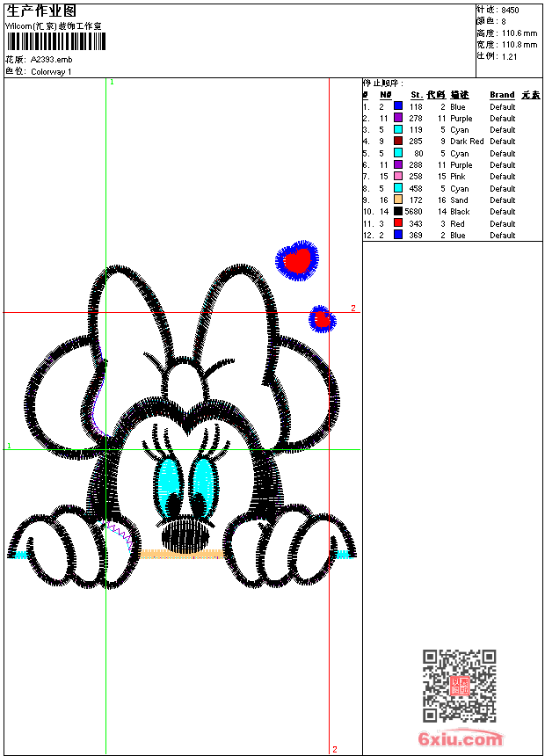Viewport: 545px width, 756px height.
Task: Click the width value "110.8 mm"
Action: (x=520, y=45)
